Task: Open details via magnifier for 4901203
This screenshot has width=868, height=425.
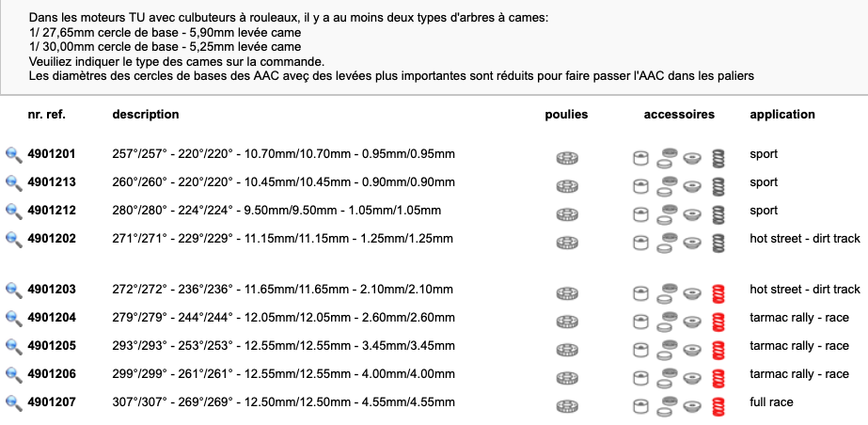Action: coord(14,290)
